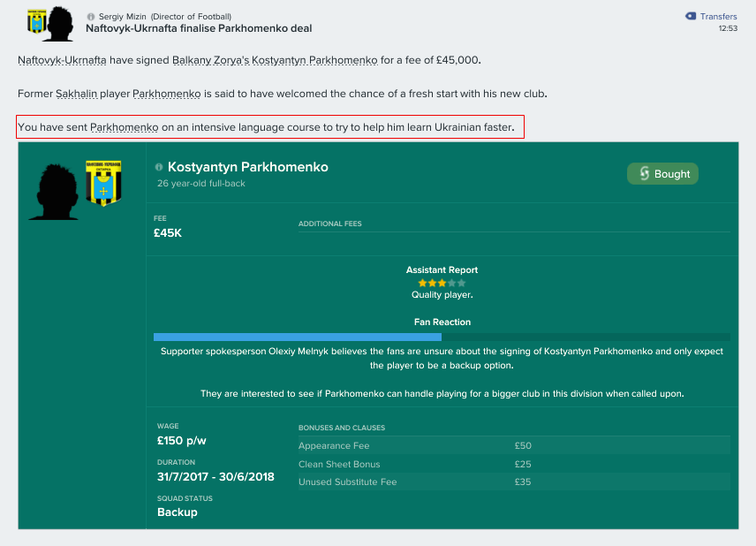Open Kostyantyn Parkhomenko link in first sentence
Screen dimensions: 756x546
pyautogui.click(x=314, y=60)
